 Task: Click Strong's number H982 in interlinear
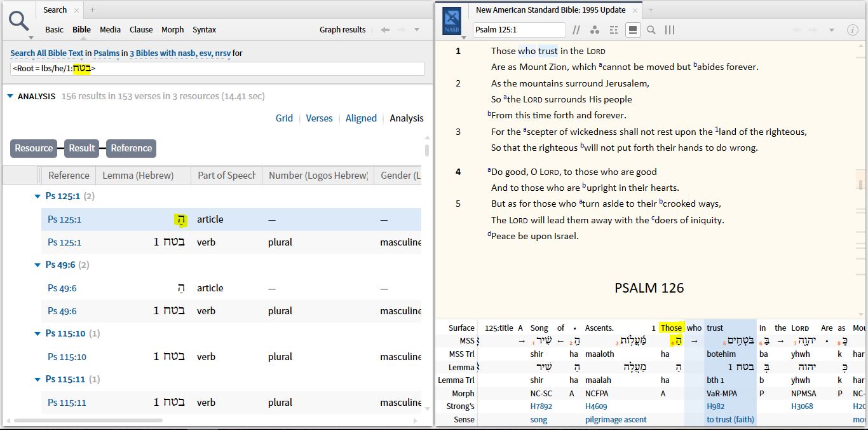(x=715, y=406)
